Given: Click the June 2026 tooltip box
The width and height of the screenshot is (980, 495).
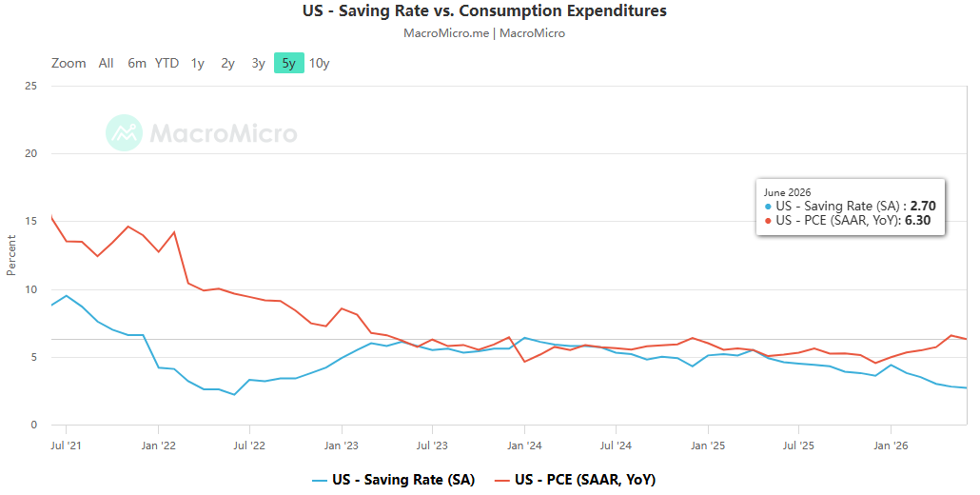Looking at the screenshot, I should pos(851,207).
